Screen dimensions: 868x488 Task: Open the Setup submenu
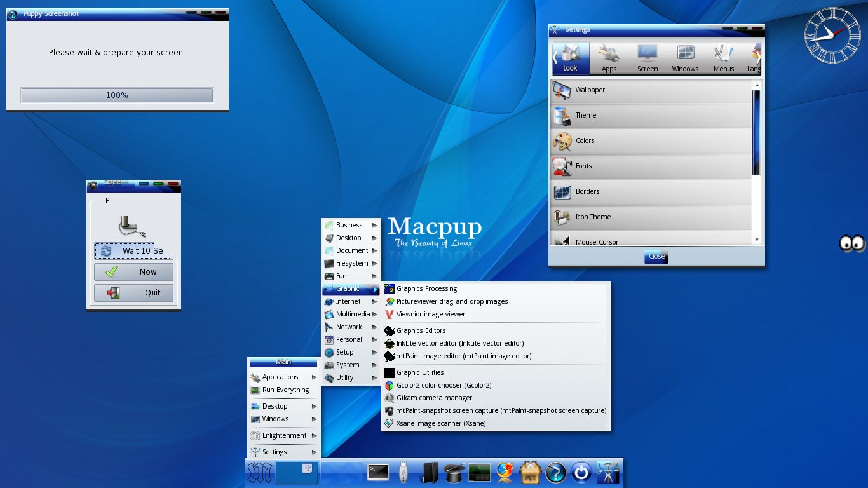[351, 352]
